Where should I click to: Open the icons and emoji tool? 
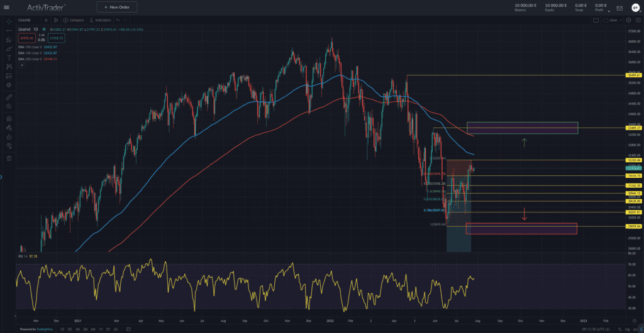(x=9, y=85)
